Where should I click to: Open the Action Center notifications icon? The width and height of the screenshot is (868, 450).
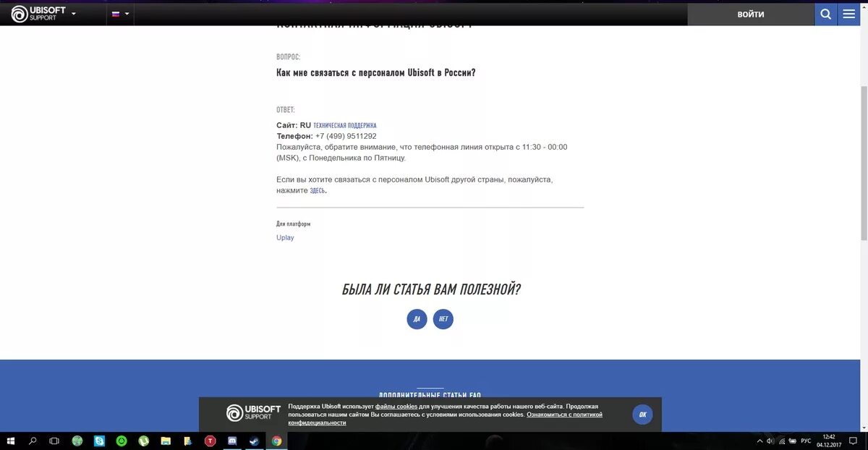853,441
